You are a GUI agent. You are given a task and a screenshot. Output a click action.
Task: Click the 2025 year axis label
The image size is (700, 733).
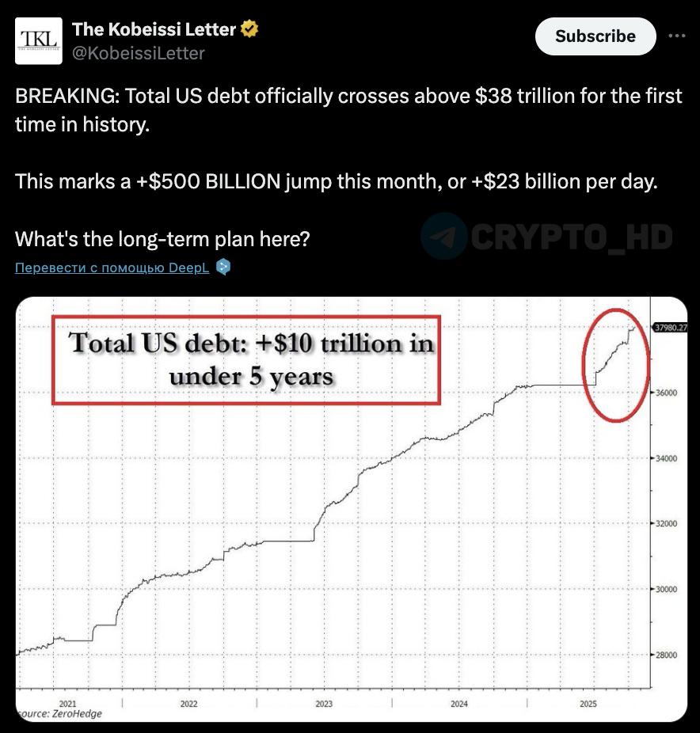(588, 704)
